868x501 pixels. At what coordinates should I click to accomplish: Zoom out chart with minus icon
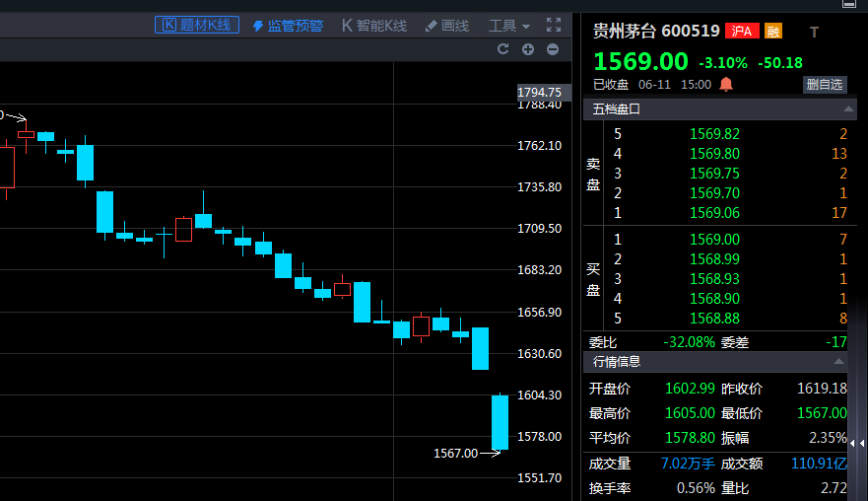553,49
